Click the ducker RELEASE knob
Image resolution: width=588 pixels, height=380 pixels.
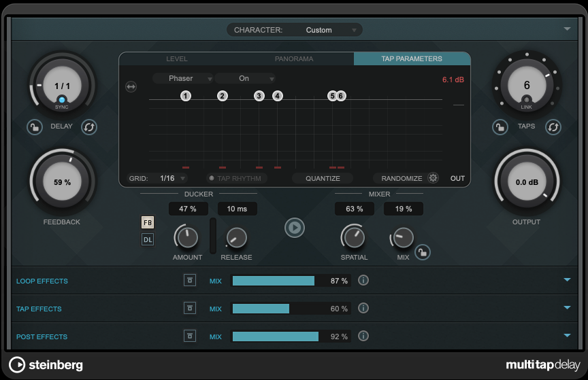236,238
